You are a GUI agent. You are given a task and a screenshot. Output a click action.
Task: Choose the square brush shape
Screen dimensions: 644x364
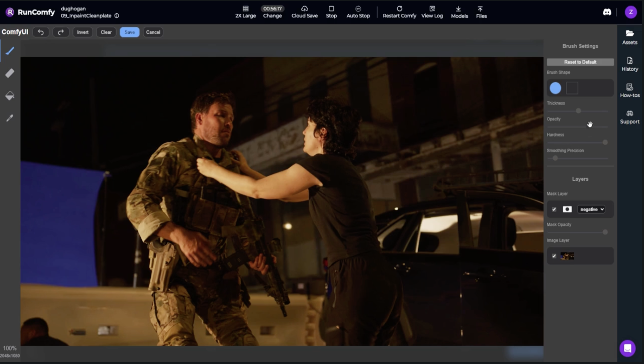[x=572, y=88]
